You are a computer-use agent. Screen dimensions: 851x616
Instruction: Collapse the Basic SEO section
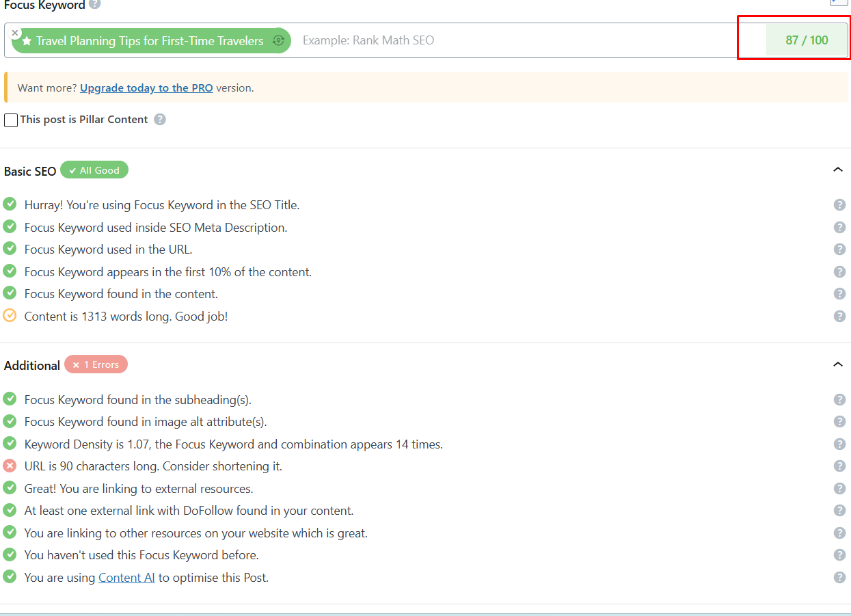click(x=838, y=169)
